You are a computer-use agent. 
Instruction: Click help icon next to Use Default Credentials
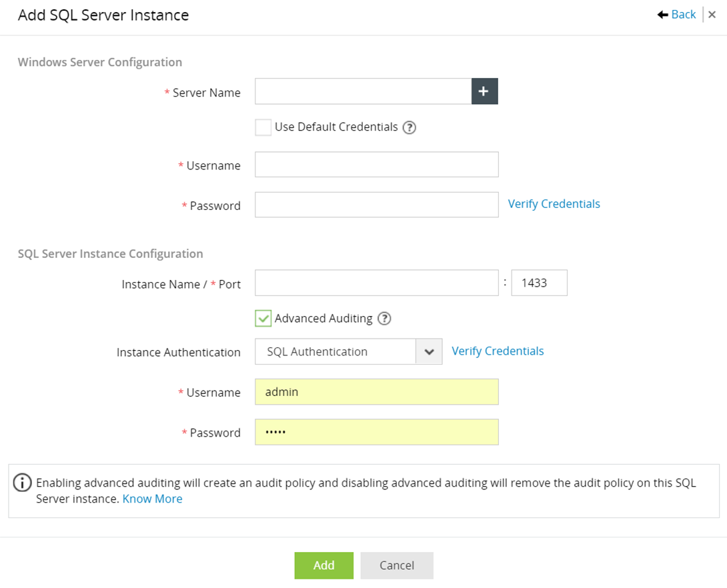point(410,127)
